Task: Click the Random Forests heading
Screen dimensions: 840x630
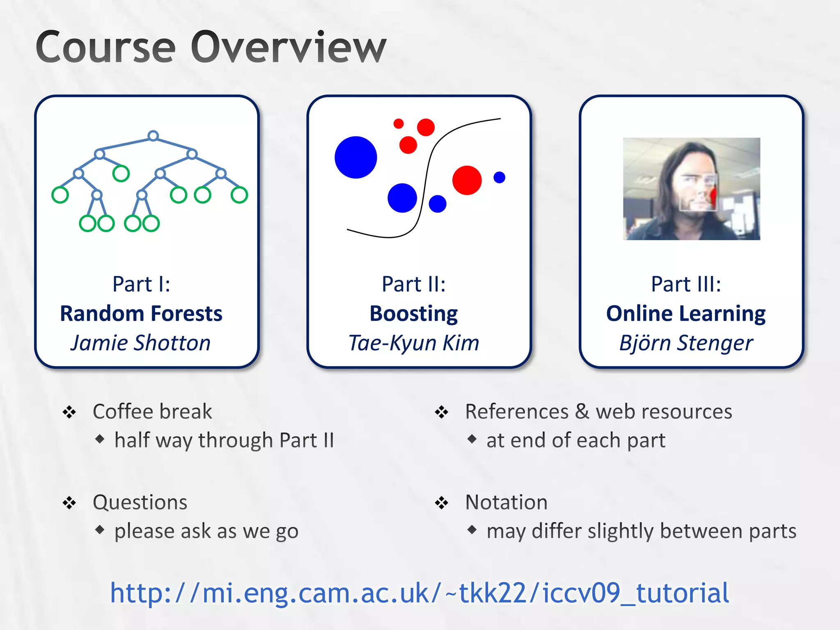Action: tap(141, 314)
